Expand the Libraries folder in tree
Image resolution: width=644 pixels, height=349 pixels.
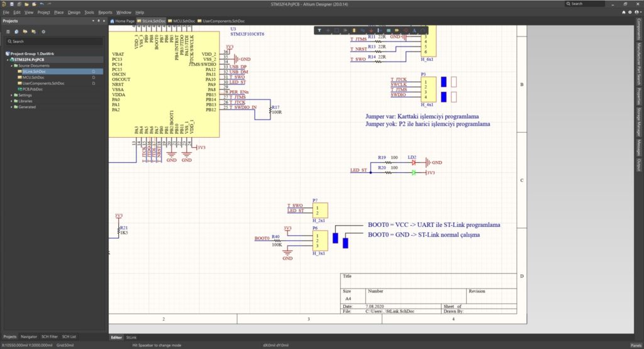(x=11, y=101)
